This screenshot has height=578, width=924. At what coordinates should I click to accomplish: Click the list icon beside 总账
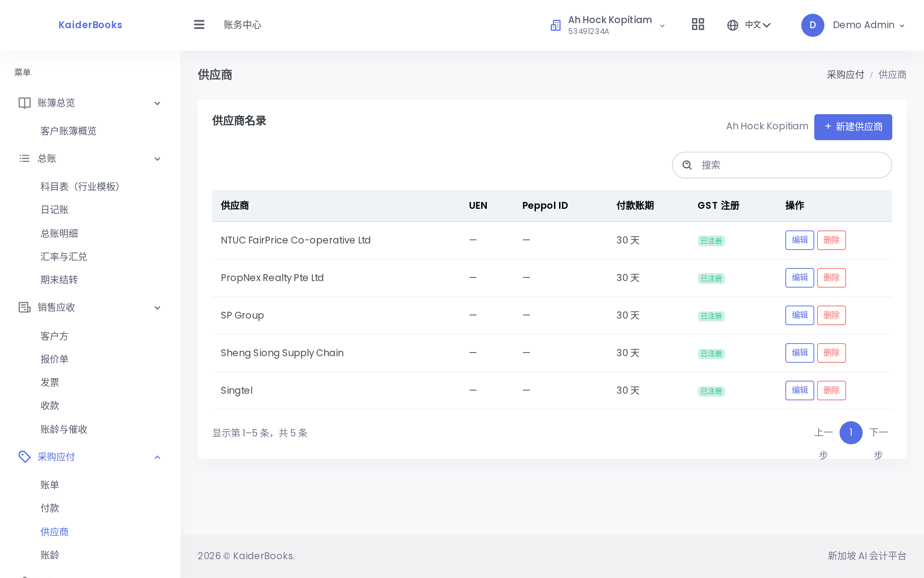25,158
